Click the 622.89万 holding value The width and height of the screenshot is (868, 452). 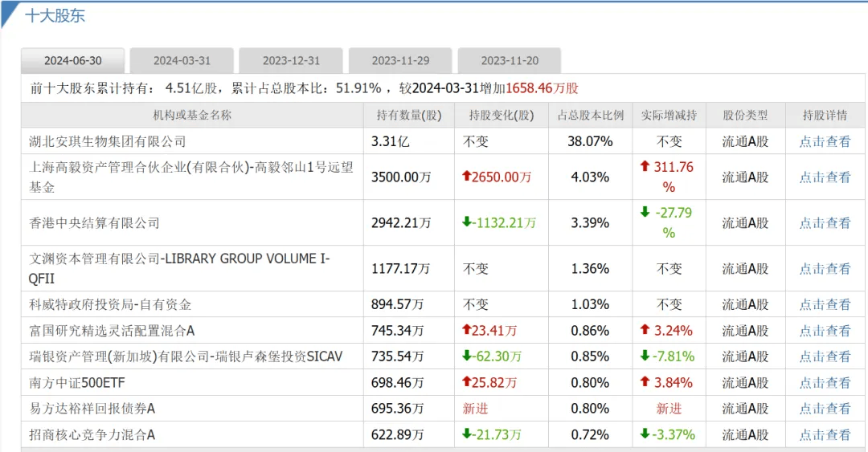(x=398, y=435)
